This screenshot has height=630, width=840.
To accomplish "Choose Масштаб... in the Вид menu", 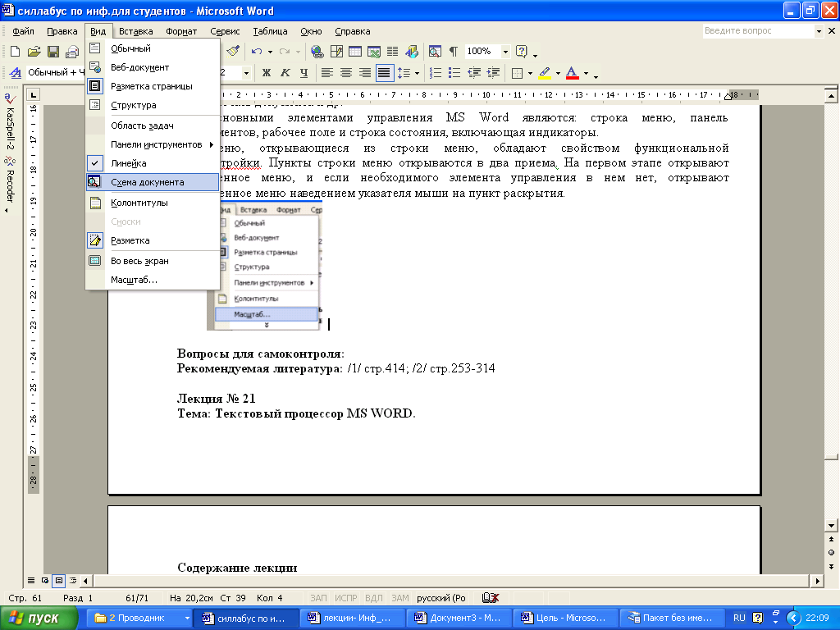I will tap(153, 280).
